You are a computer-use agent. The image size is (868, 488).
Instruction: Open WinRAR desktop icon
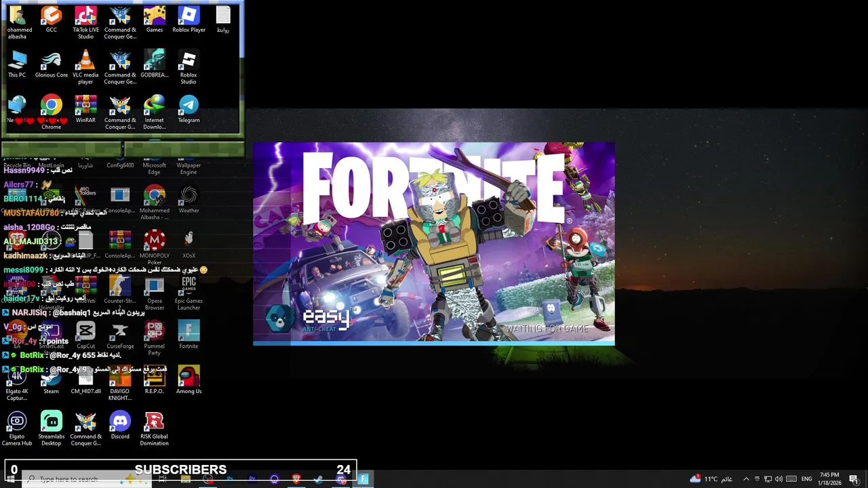click(85, 110)
